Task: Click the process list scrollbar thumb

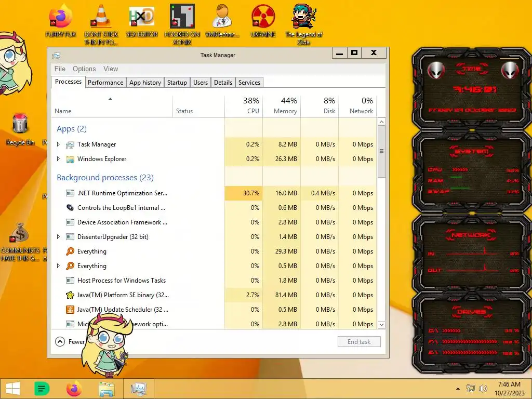Action: pyautogui.click(x=381, y=151)
